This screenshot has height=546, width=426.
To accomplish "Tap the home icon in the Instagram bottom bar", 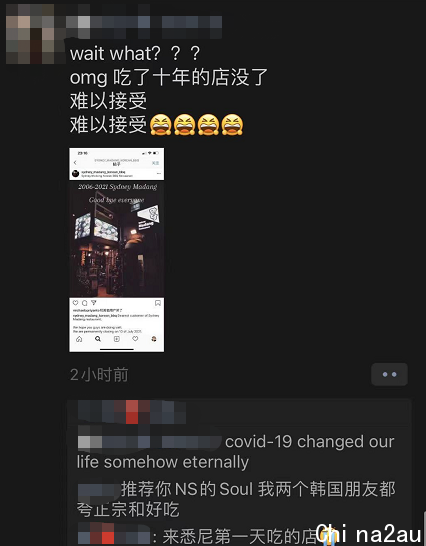I will point(79,339).
